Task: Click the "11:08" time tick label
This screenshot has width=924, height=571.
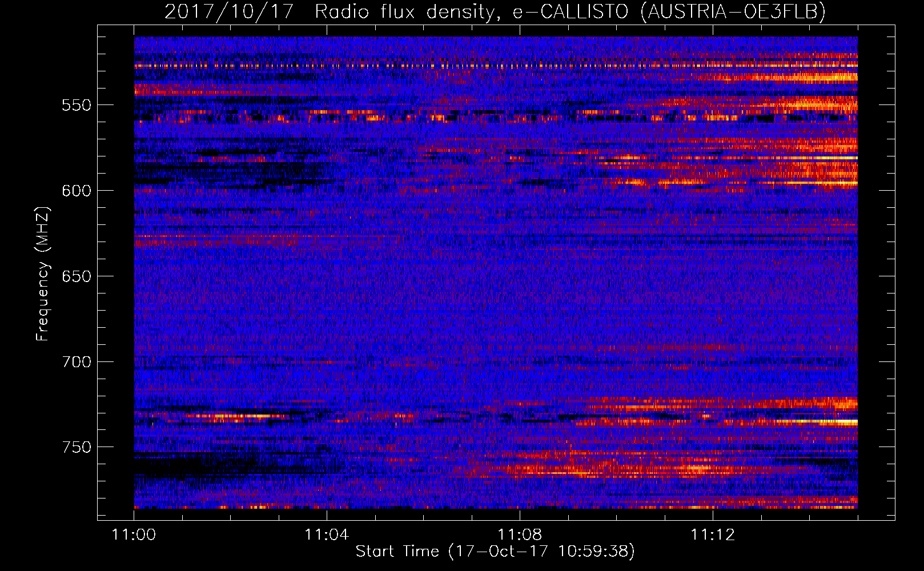Action: point(520,534)
